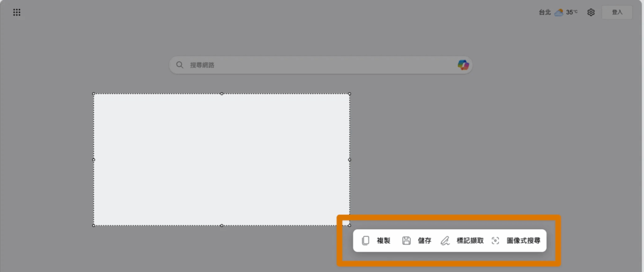
Task: Click left-middle handle of selection box
Action: 94,160
